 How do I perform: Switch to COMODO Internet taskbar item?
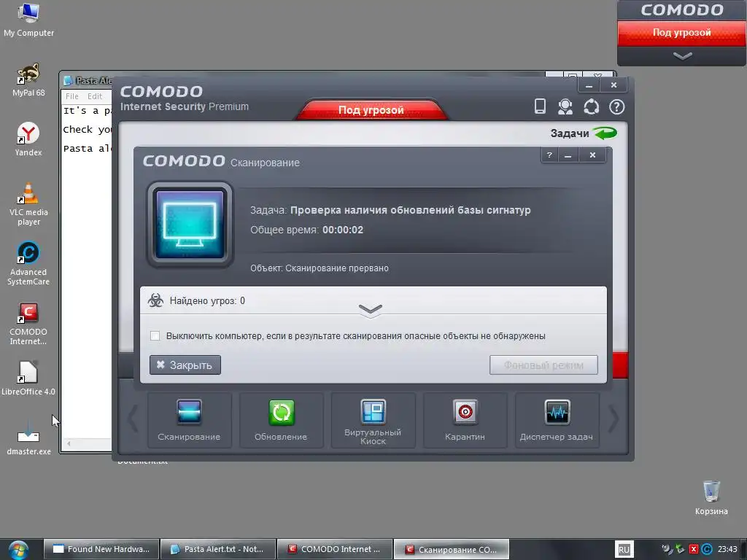click(x=334, y=549)
